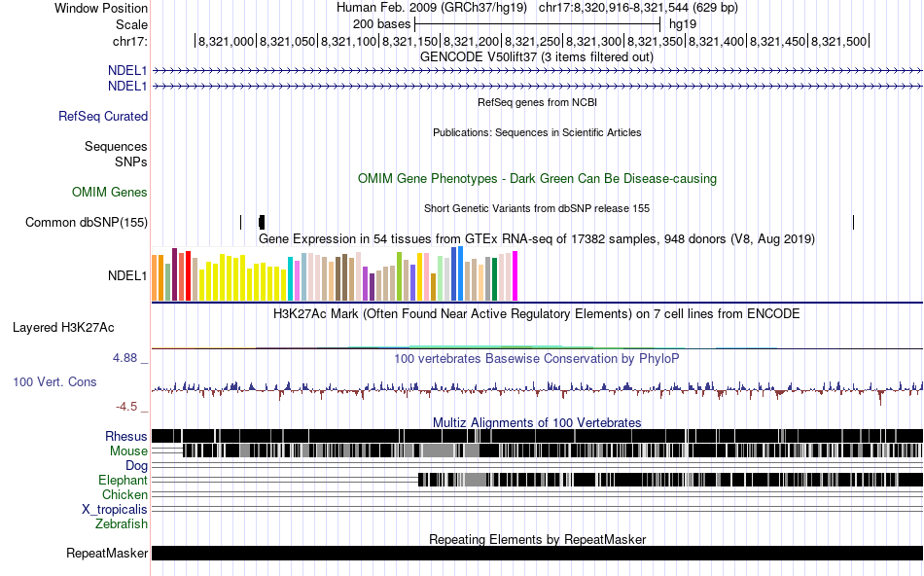Image resolution: width=924 pixels, height=576 pixels.
Task: Click the Window Position label
Action: pyautogui.click(x=101, y=8)
